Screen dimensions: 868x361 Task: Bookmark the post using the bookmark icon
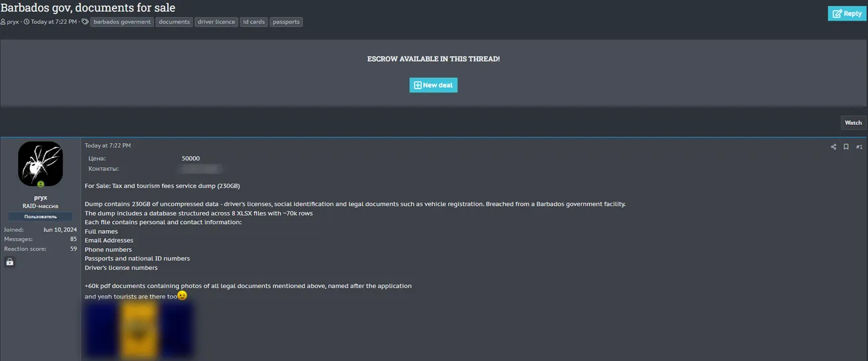point(846,147)
